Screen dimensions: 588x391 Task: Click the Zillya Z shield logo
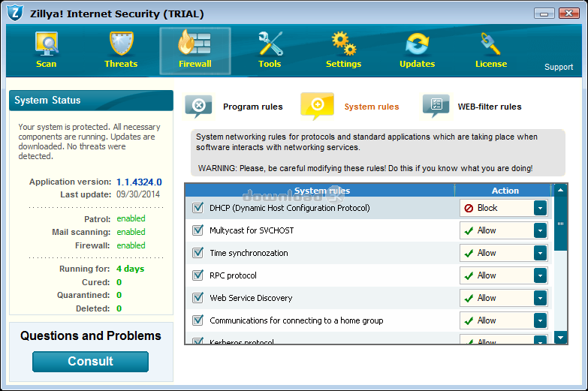15,13
